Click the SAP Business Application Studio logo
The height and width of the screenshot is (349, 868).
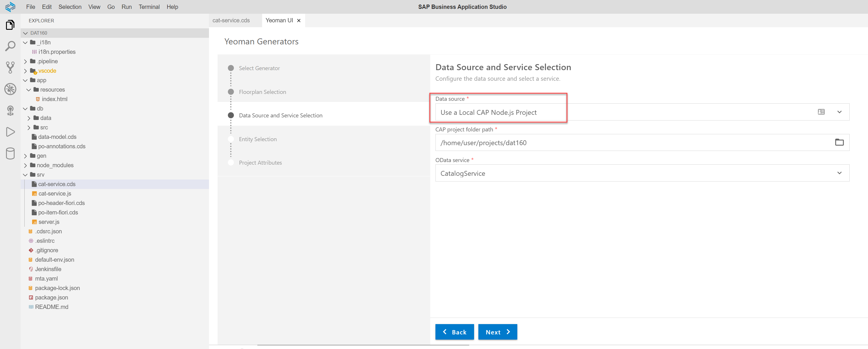click(10, 7)
